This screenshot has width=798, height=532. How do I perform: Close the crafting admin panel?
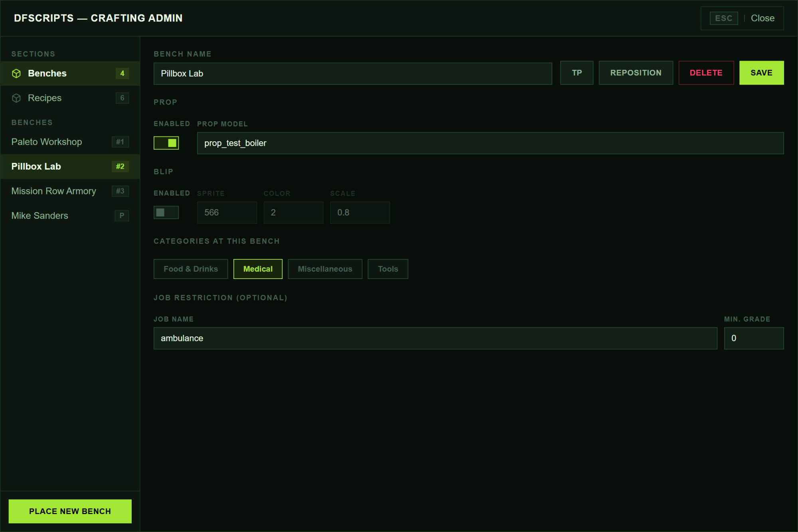click(742, 18)
